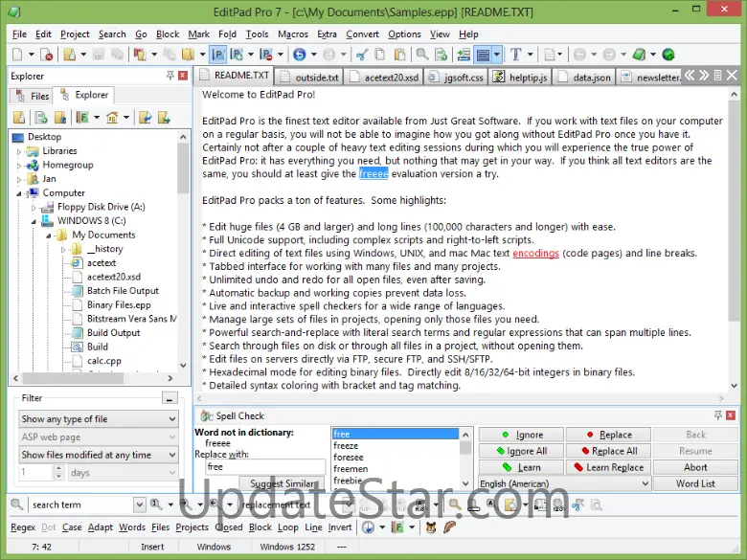The width and height of the screenshot is (747, 560).
Task: Switch to the helptip.js tab
Action: (x=521, y=78)
